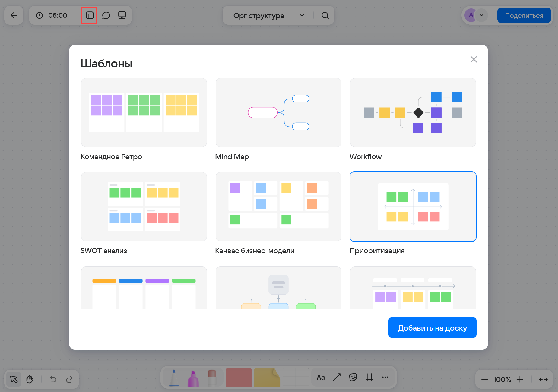Expand the Орг структура board dropdown
Image resolution: width=558 pixels, height=392 pixels.
click(x=302, y=15)
